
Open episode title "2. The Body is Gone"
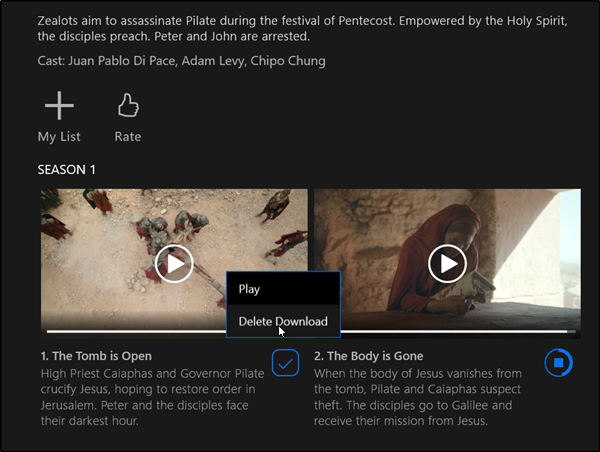pos(368,356)
